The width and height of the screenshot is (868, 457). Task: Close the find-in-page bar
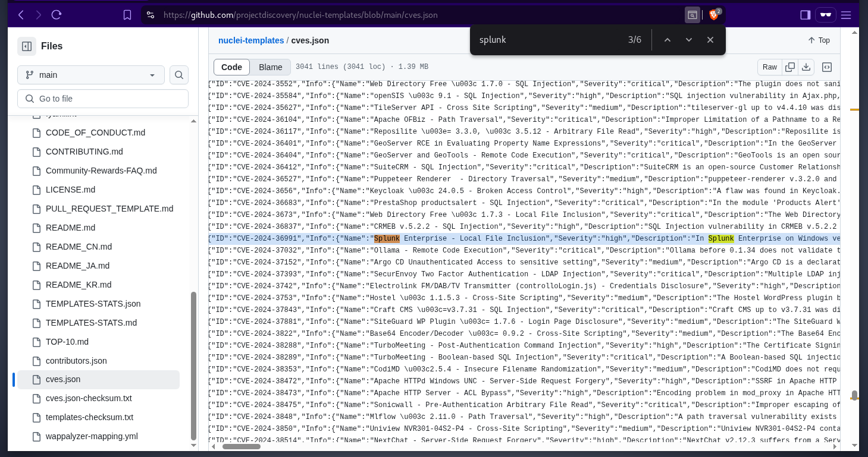click(x=710, y=40)
